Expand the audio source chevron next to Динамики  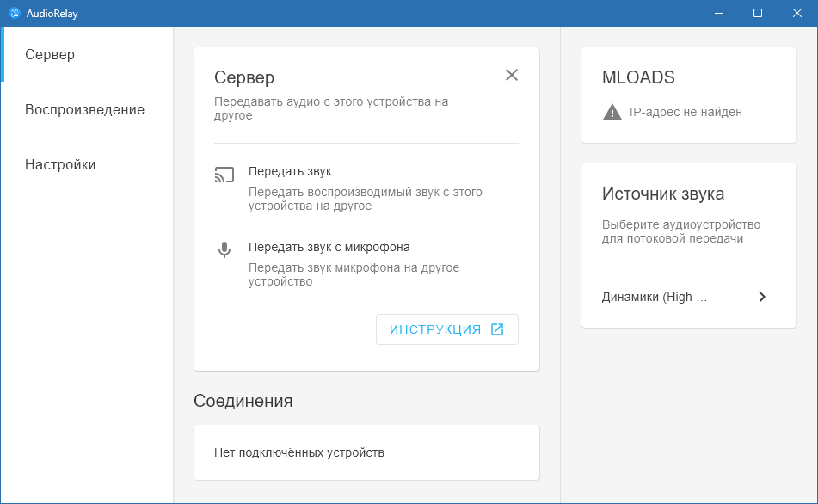762,296
